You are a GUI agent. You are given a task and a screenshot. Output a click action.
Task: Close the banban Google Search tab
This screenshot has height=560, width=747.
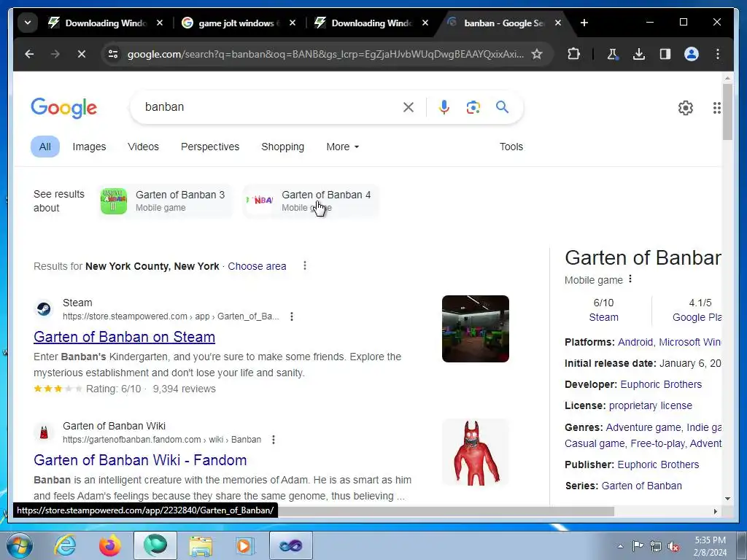point(558,23)
